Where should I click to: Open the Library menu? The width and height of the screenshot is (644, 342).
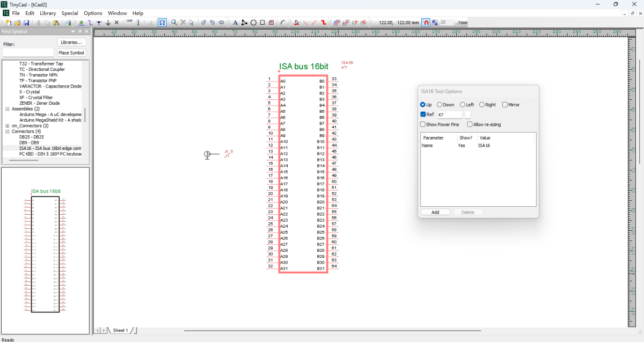48,13
